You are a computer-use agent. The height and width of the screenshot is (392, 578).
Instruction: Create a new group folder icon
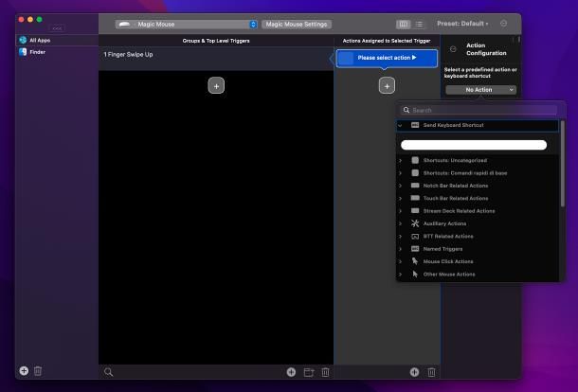[309, 372]
